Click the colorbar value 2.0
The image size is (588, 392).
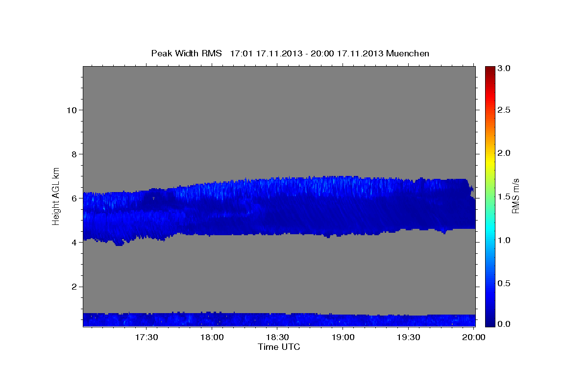(x=505, y=153)
